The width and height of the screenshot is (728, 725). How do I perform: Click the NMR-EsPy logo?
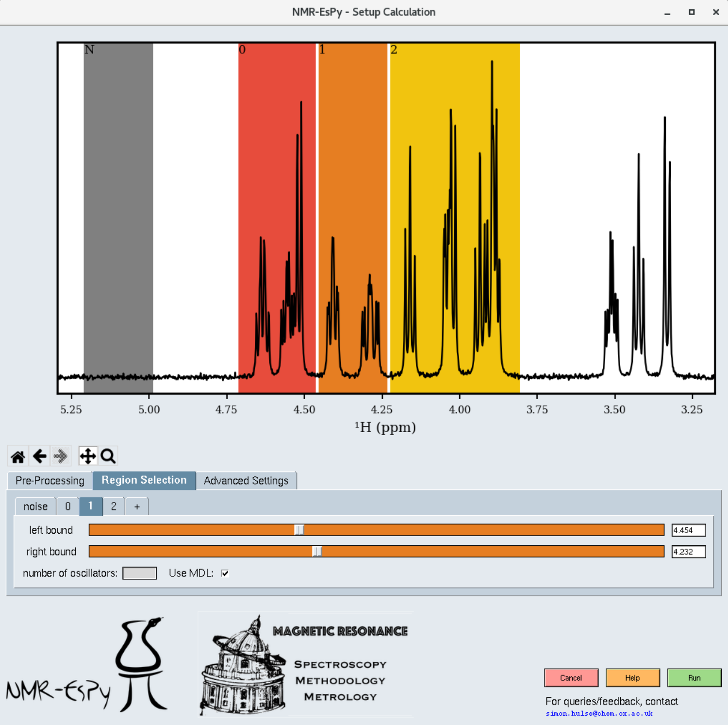coord(87,665)
